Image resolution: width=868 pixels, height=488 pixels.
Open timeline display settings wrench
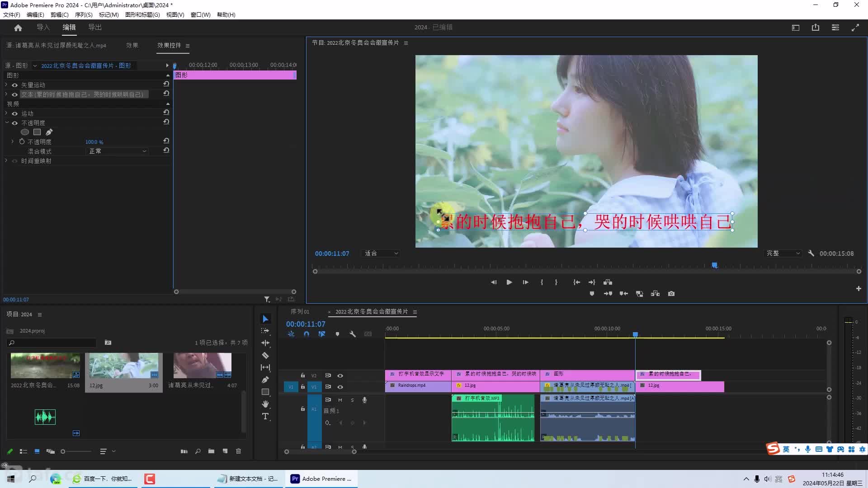353,334
